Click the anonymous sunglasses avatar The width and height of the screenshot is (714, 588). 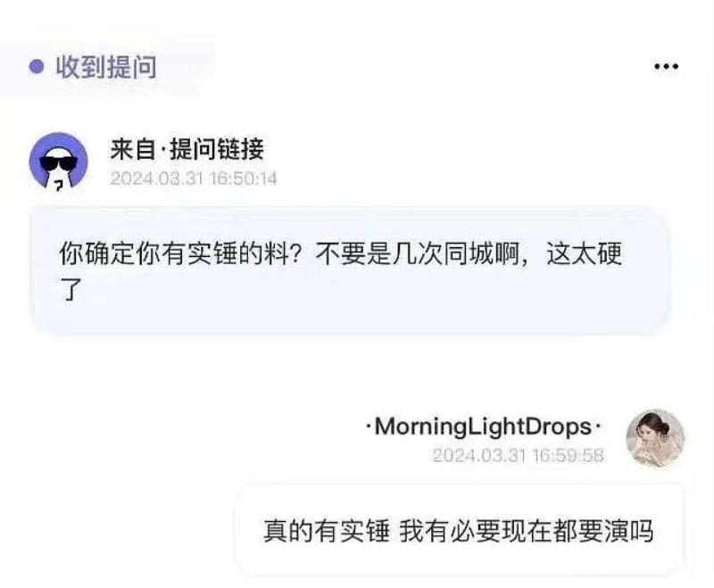point(58,161)
